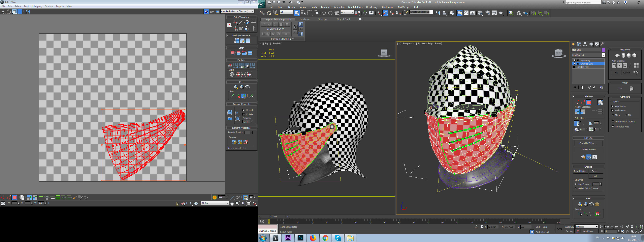
Task: Click first Stitch to Target icon
Action: (233, 53)
